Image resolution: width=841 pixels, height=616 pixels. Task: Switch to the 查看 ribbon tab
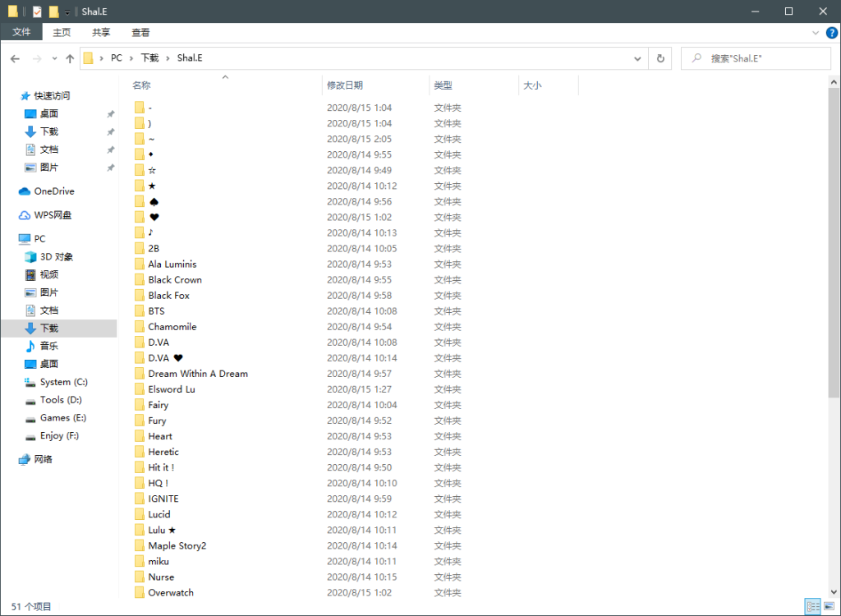pyautogui.click(x=140, y=32)
